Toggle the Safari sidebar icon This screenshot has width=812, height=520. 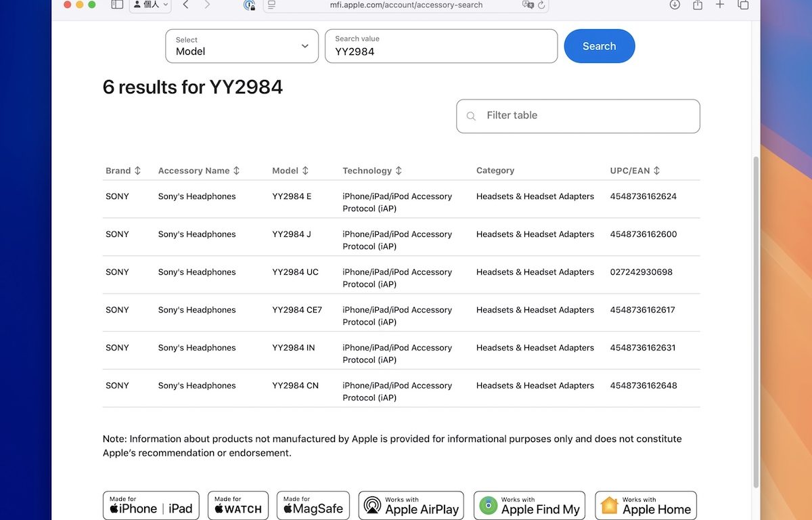tap(117, 5)
